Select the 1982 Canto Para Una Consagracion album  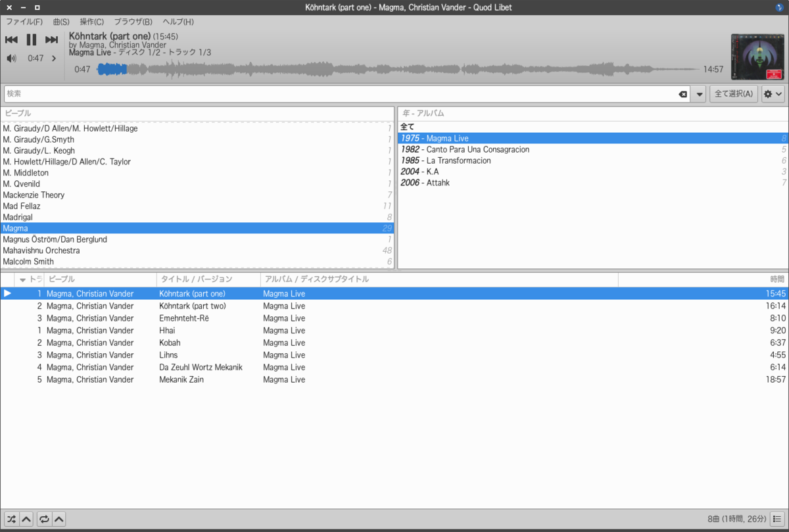coord(593,149)
